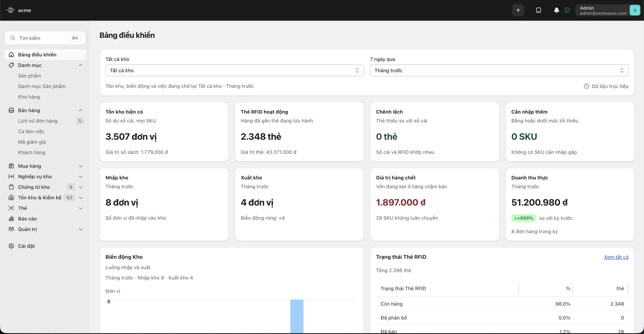Viewport: 644px width, 334px height.
Task: Click the tag icon beside Danh mục
Action: point(11,65)
